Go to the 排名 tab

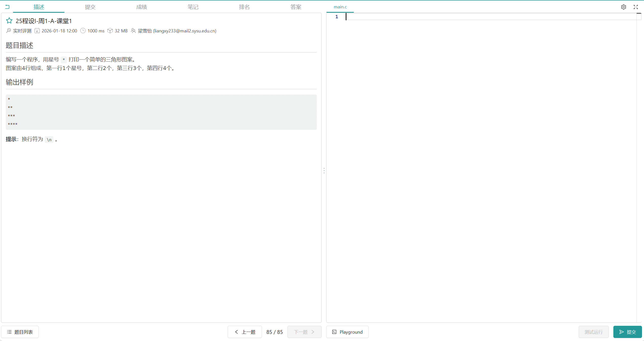[x=244, y=7]
